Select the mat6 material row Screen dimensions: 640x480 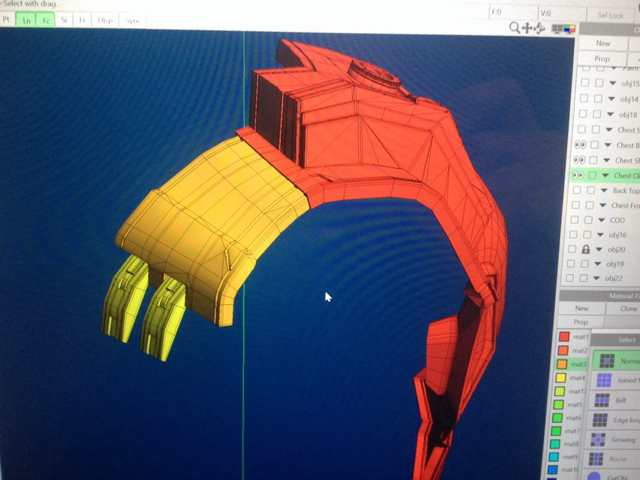pyautogui.click(x=569, y=418)
